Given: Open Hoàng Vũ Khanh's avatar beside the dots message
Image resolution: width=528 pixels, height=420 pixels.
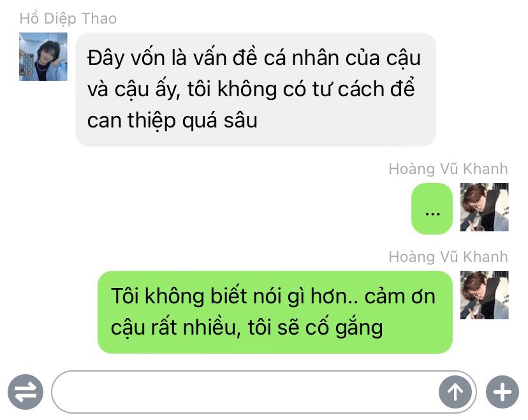Looking at the screenshot, I should (x=484, y=207).
